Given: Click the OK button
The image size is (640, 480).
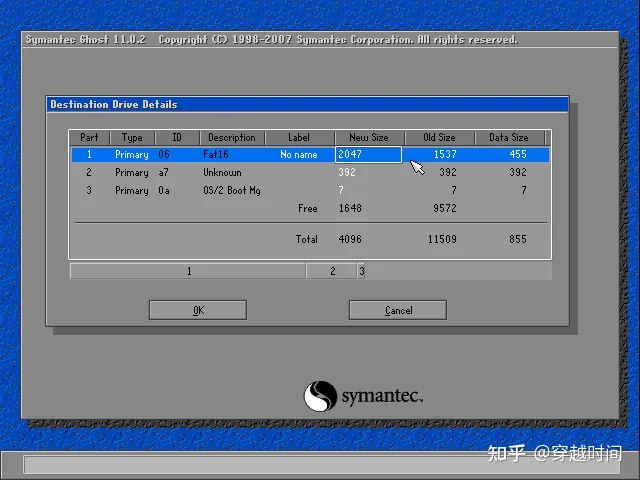Looking at the screenshot, I should (x=198, y=310).
